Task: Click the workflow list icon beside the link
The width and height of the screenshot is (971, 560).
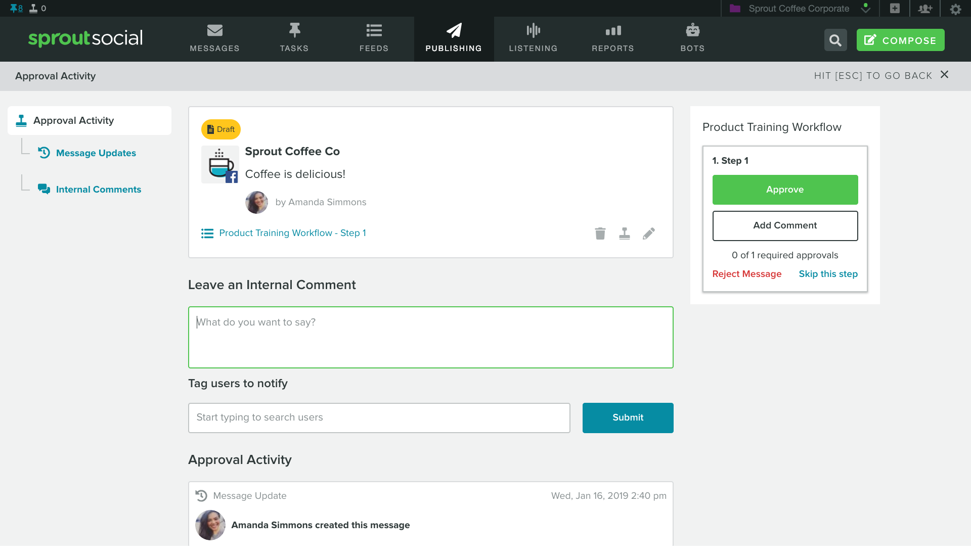Action: coord(207,234)
